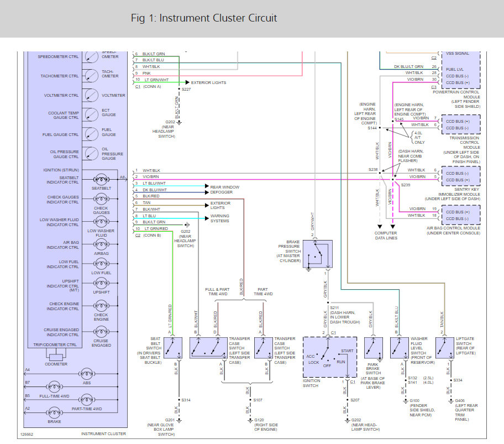Select the airbag indicator lamp symbol
The width and height of the screenshot is (504, 444).
[101, 244]
